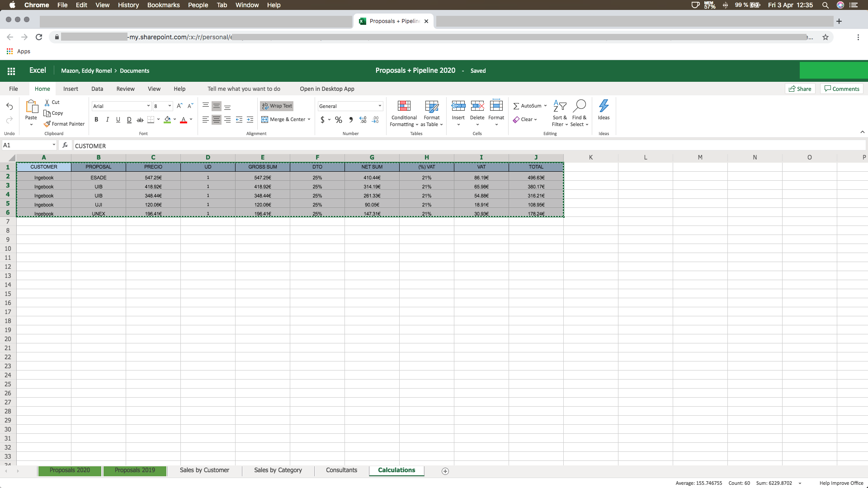Switch to the Insert ribbon tab

click(71, 89)
